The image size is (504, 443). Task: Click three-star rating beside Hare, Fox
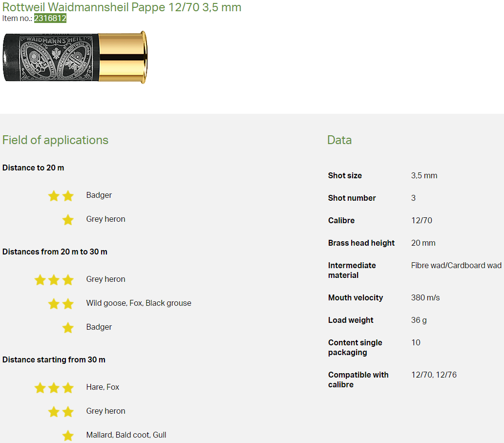(54, 388)
